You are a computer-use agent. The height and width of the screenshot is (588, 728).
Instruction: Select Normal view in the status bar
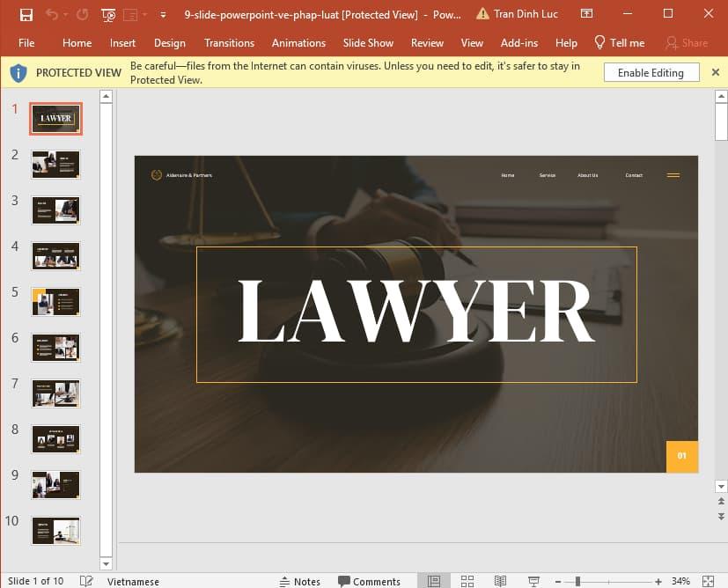pyautogui.click(x=433, y=581)
